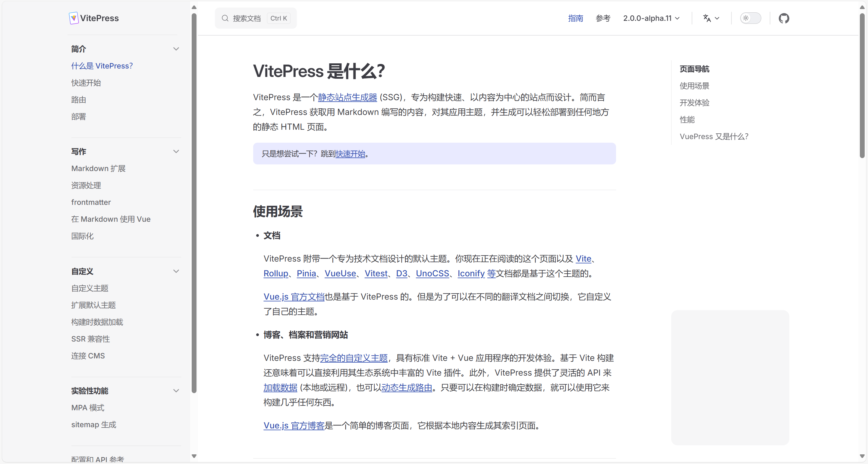Follow the 静态站点生成器 link
The image size is (868, 464).
tap(348, 97)
